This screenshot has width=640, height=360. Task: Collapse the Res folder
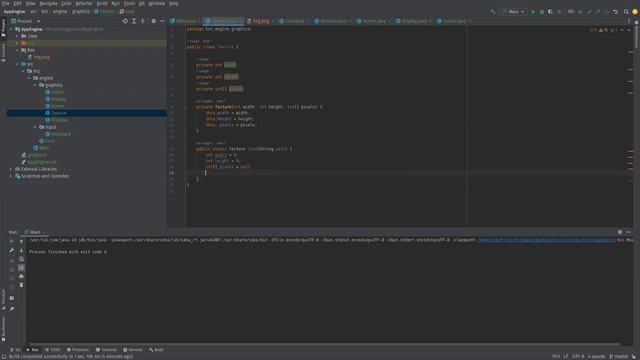coord(17,50)
